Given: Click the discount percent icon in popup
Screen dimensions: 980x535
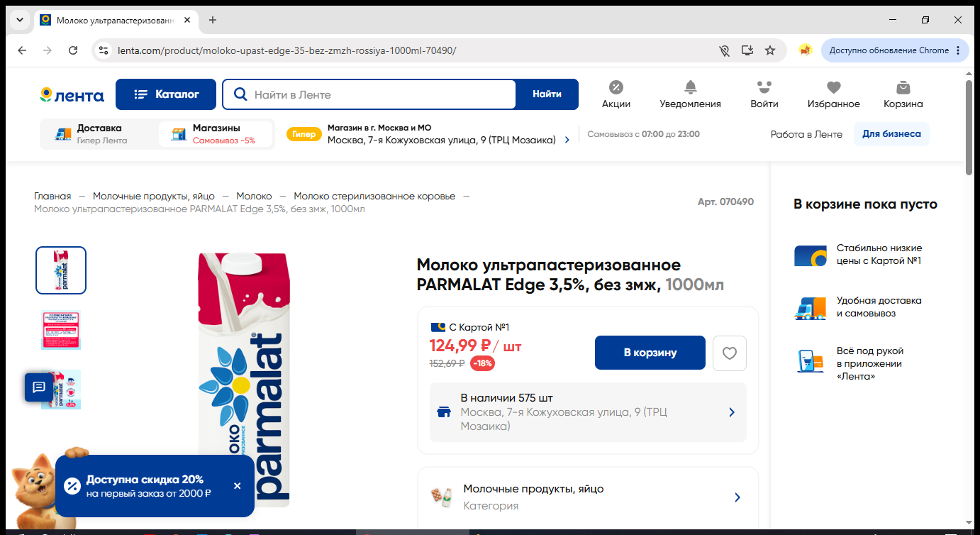Looking at the screenshot, I should tap(72, 486).
